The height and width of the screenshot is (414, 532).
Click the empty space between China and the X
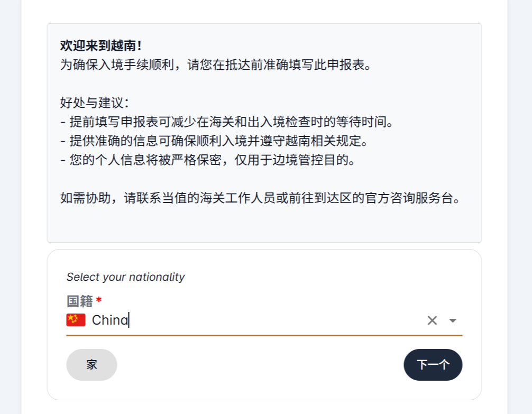(275, 320)
